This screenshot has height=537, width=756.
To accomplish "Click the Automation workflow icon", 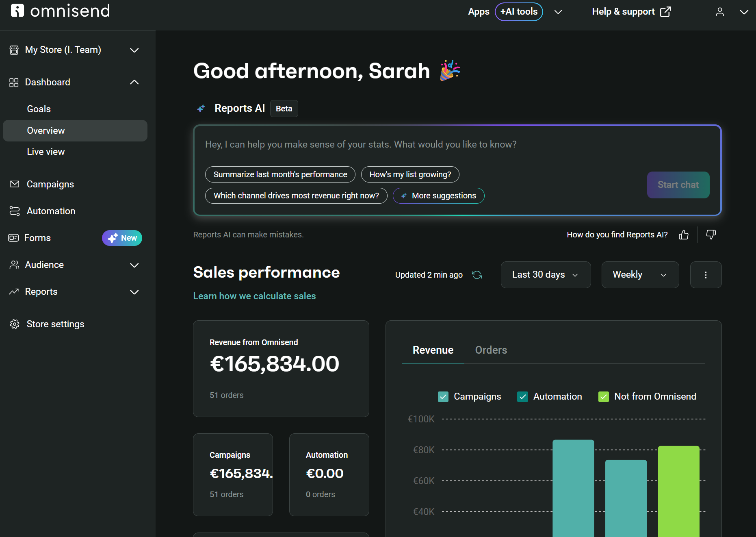I will [15, 211].
